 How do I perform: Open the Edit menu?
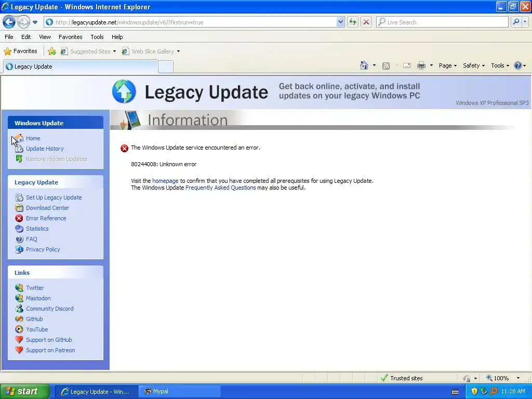click(26, 37)
